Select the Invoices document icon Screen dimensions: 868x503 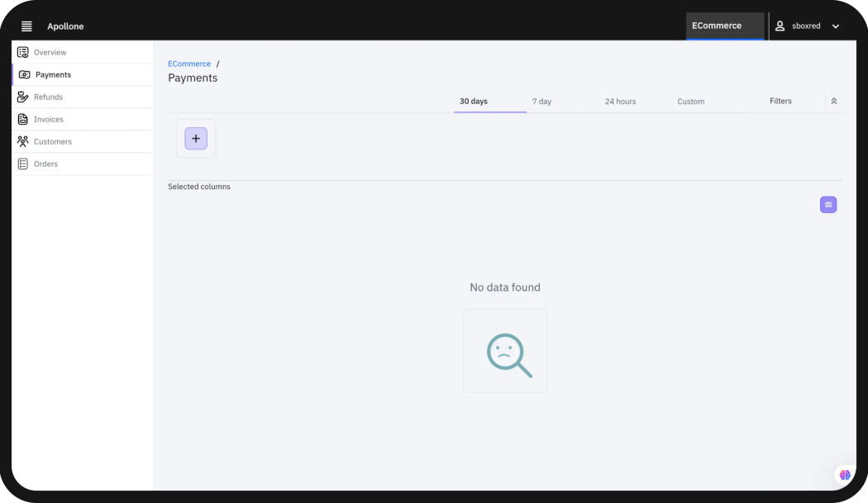[22, 119]
